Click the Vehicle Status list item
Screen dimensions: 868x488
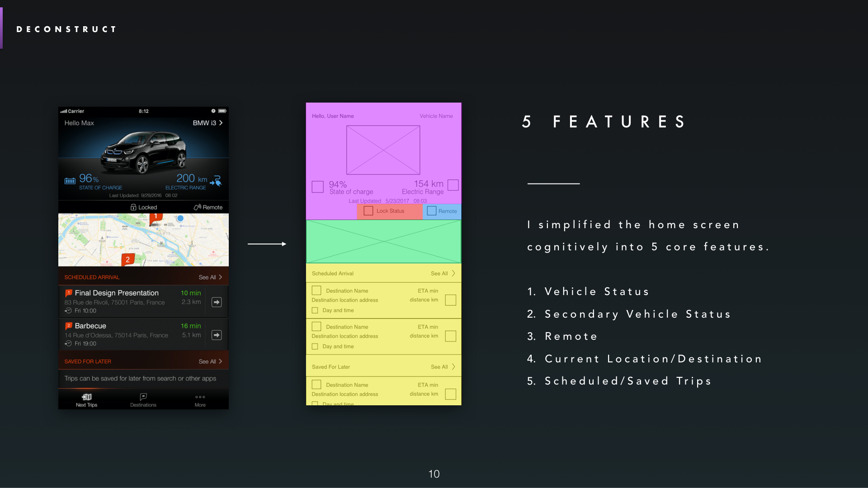pyautogui.click(x=588, y=291)
